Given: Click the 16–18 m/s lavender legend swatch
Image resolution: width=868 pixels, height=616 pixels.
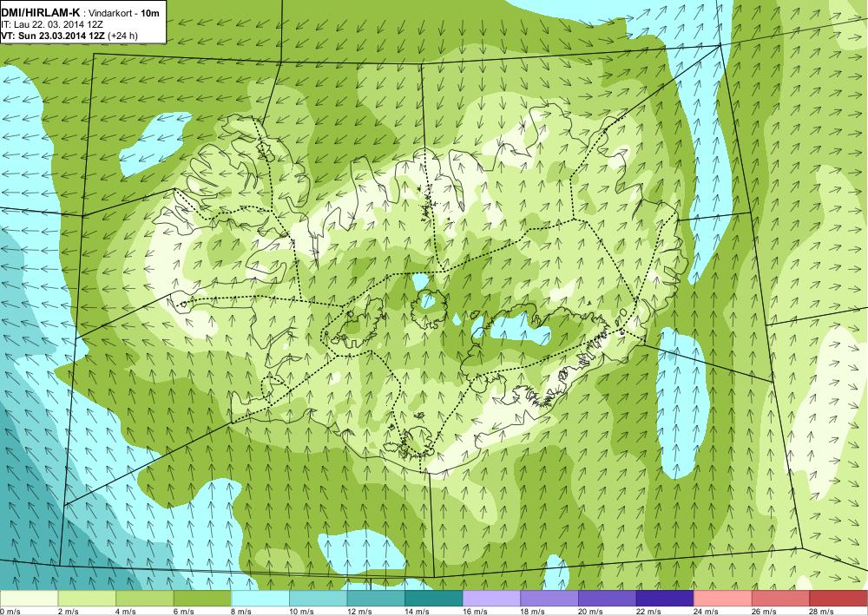Looking at the screenshot, I should pos(491,599).
